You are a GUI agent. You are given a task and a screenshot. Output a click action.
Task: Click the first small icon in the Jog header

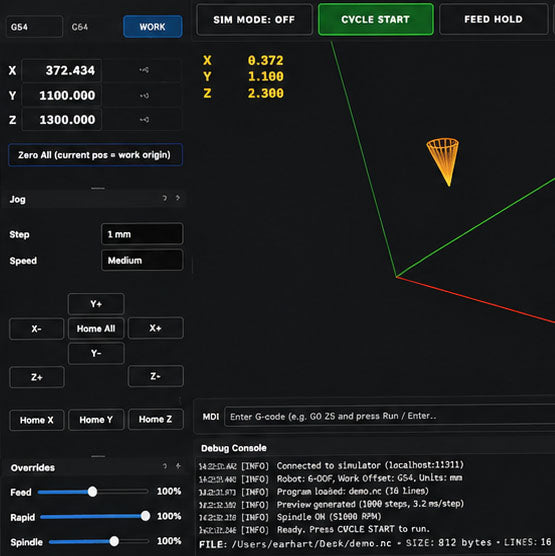coord(165,198)
